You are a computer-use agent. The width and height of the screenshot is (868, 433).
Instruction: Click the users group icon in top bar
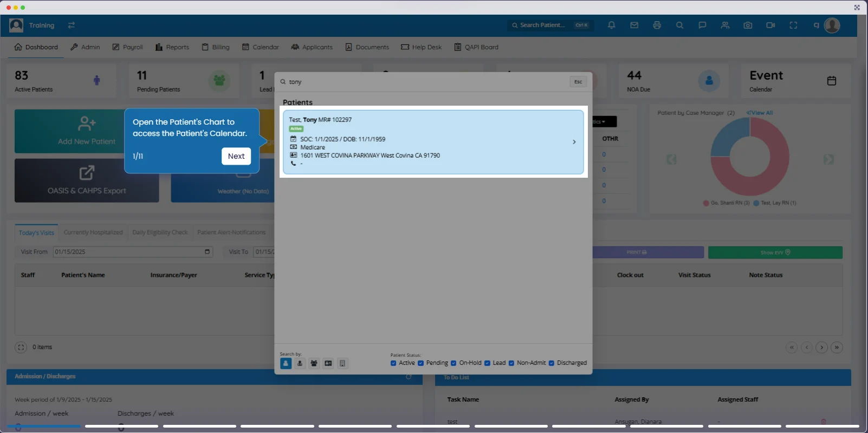click(x=725, y=25)
